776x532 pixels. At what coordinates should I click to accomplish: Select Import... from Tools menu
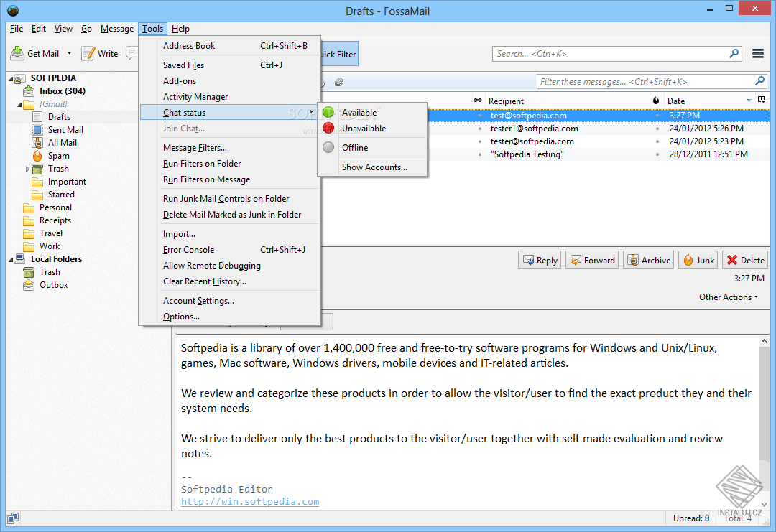[x=231, y=233]
